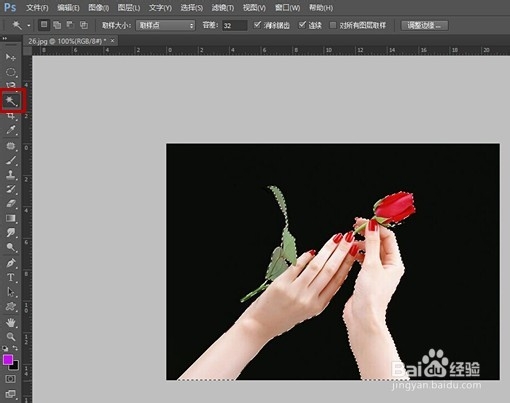Select the Move tool
This screenshot has width=510, height=403.
[x=11, y=57]
